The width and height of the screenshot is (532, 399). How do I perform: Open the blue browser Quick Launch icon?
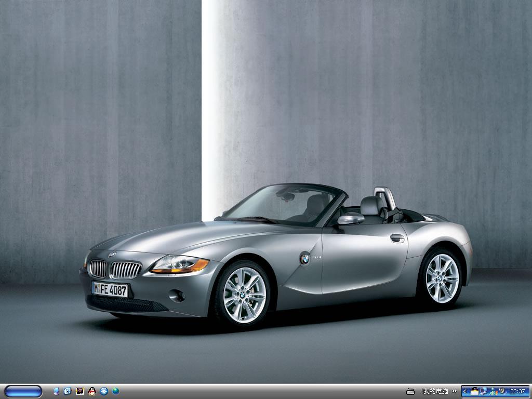pyautogui.click(x=68, y=391)
